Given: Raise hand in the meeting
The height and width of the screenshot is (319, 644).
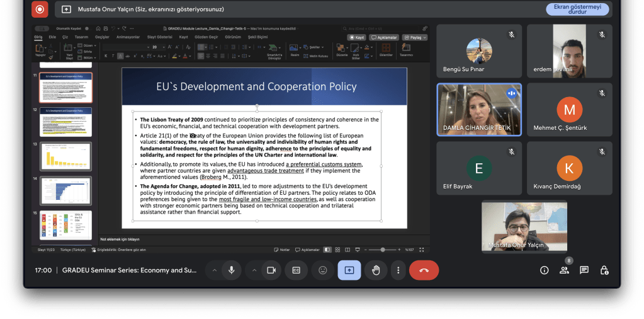Looking at the screenshot, I should click(x=376, y=270).
